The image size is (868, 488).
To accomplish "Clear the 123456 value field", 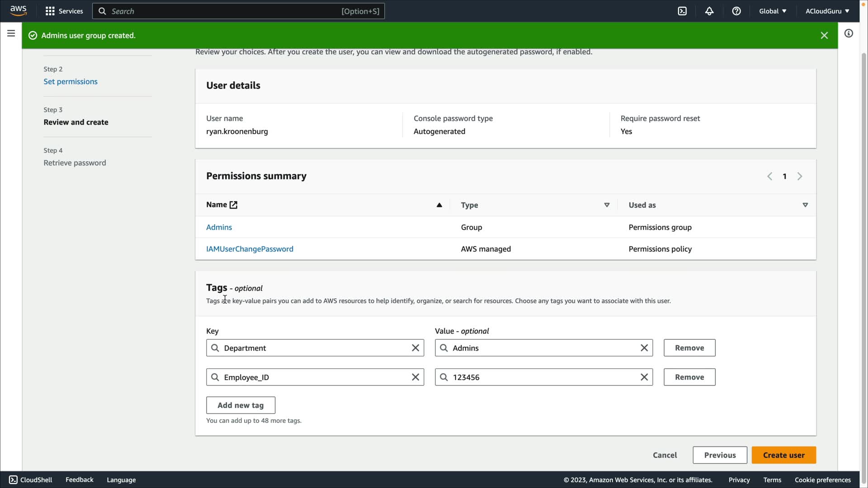I will (644, 377).
